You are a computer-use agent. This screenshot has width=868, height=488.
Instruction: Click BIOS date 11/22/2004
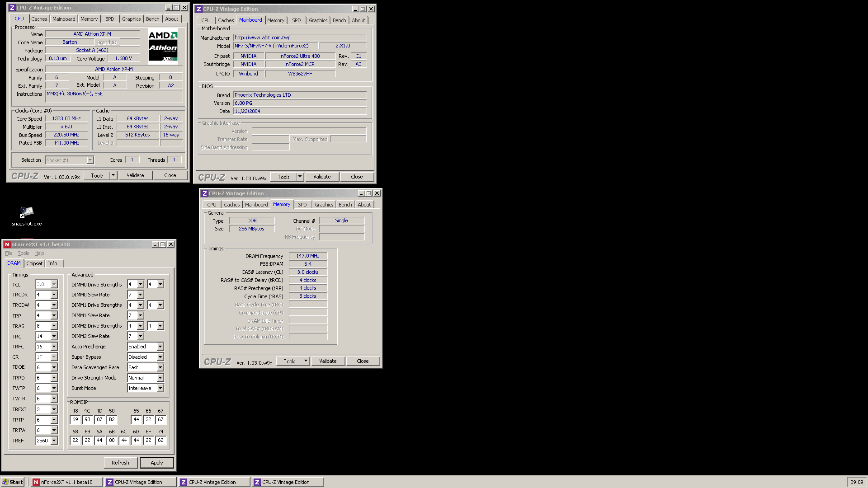[x=300, y=111]
